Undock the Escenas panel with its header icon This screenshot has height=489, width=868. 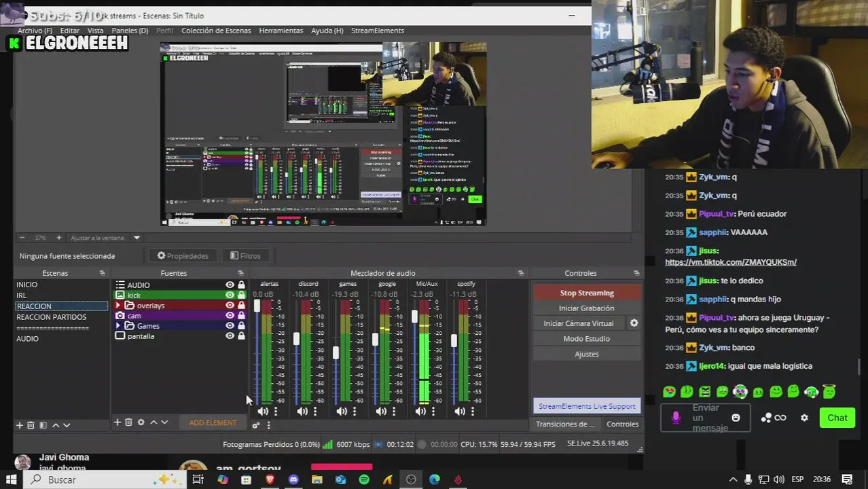(x=102, y=273)
